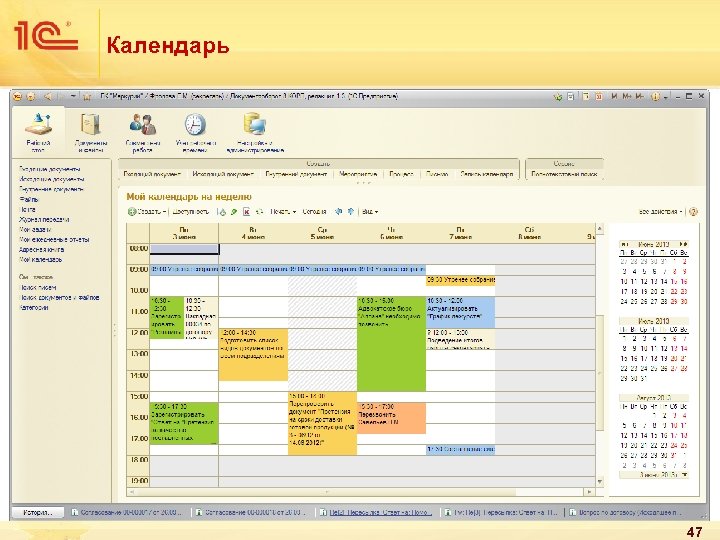Select the Перезвонить Савельеву event on Thursday

coord(391,418)
